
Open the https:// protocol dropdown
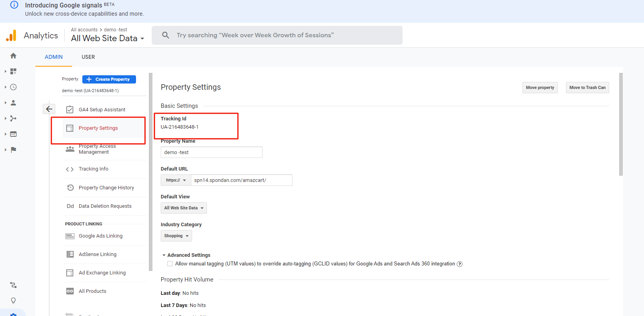176,180
